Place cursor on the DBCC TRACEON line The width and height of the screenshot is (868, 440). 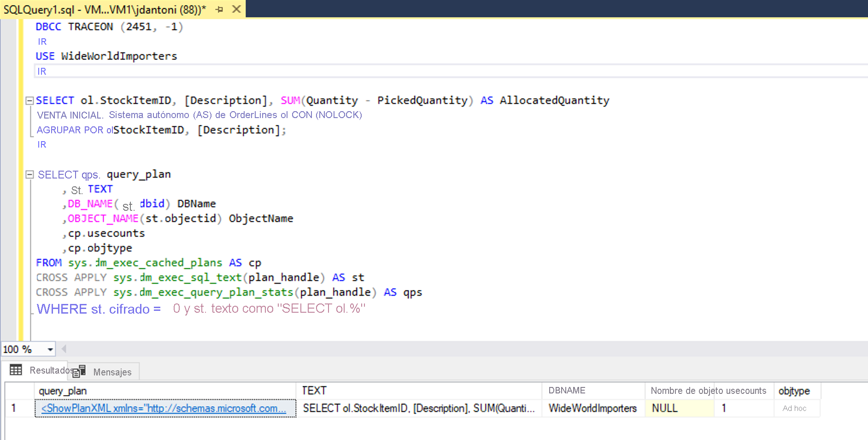pyautogui.click(x=110, y=27)
